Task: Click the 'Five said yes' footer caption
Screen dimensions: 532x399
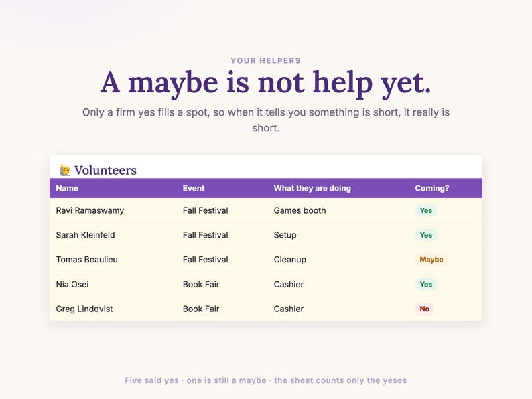Action: click(265, 380)
